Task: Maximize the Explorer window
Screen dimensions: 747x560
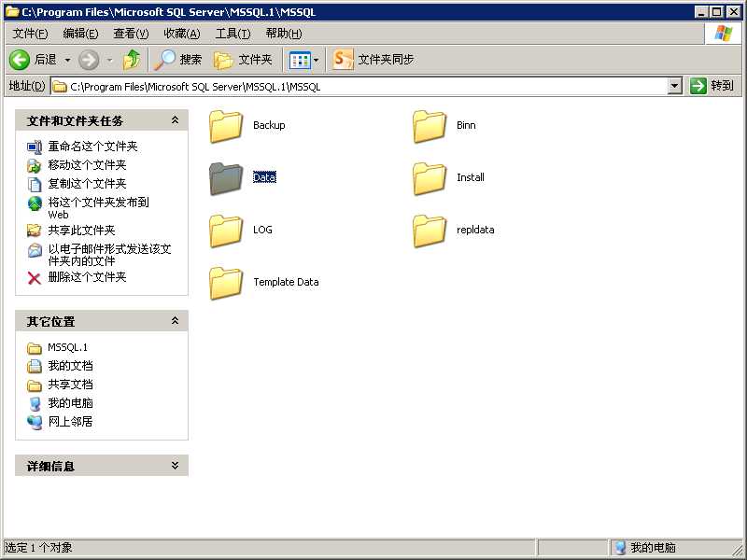Action: tap(717, 12)
